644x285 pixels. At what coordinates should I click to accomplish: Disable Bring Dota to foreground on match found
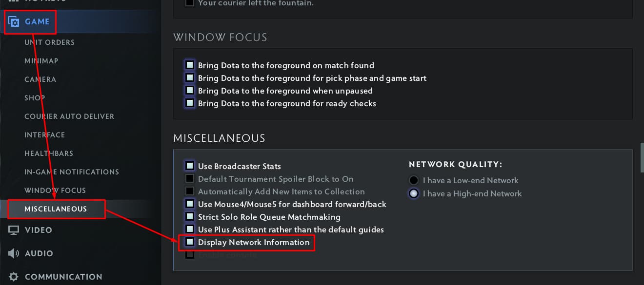tap(189, 64)
